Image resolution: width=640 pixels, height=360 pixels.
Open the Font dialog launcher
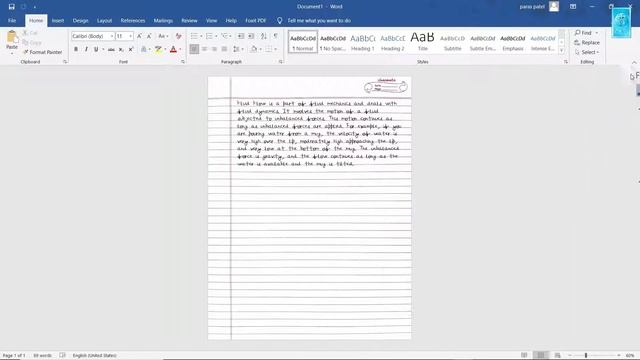click(182, 62)
